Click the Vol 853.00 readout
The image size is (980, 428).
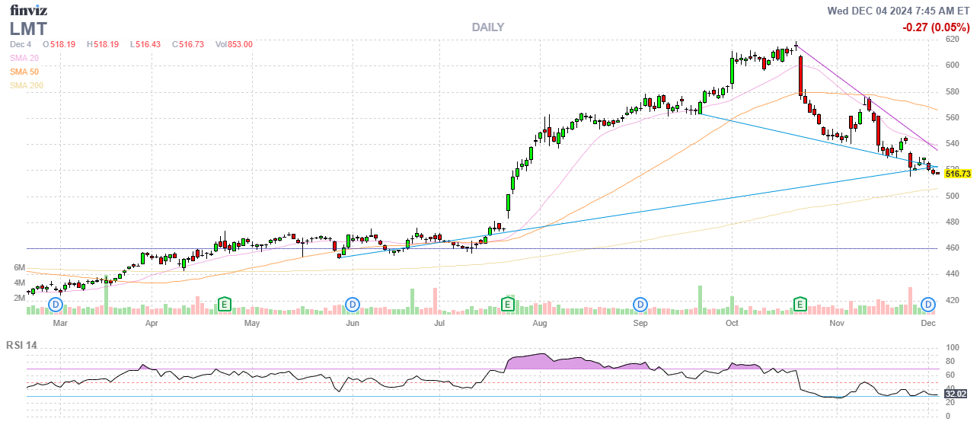click(234, 44)
